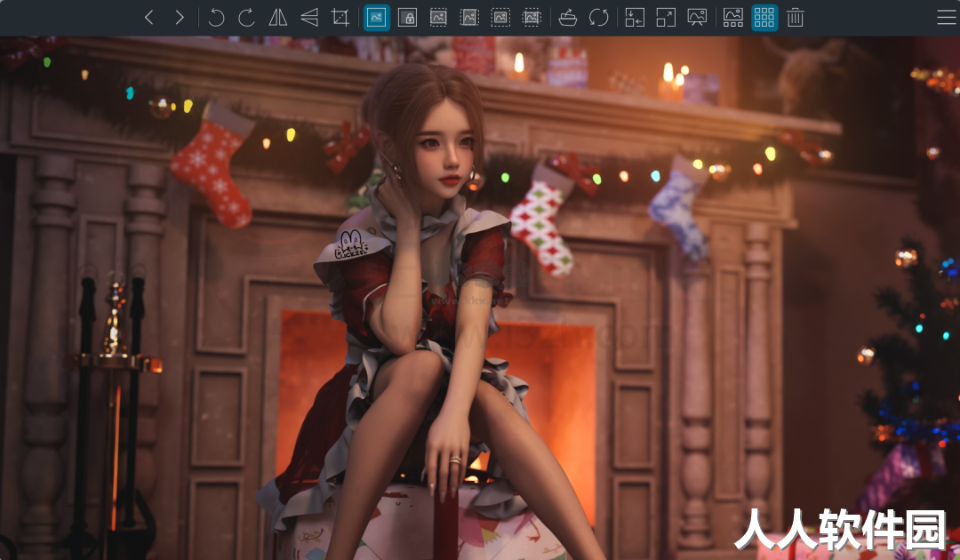Select the frame zoom mode with side marks
This screenshot has height=560, width=960.
click(x=532, y=18)
